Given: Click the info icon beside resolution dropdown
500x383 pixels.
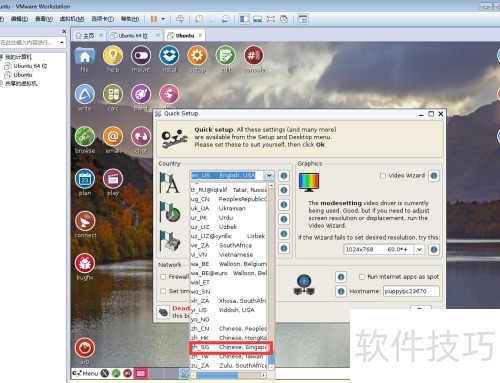Looking at the screenshot, I should click(x=434, y=249).
